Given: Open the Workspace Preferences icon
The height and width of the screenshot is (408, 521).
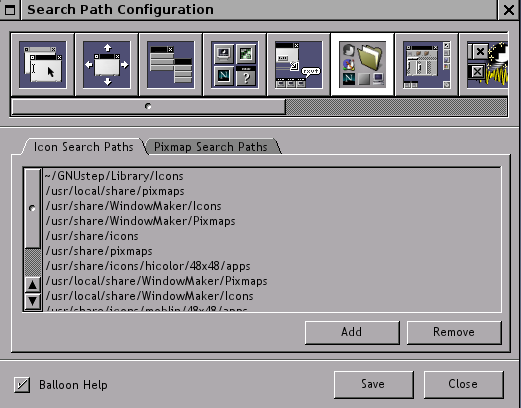Looking at the screenshot, I should pyautogui.click(x=427, y=64).
